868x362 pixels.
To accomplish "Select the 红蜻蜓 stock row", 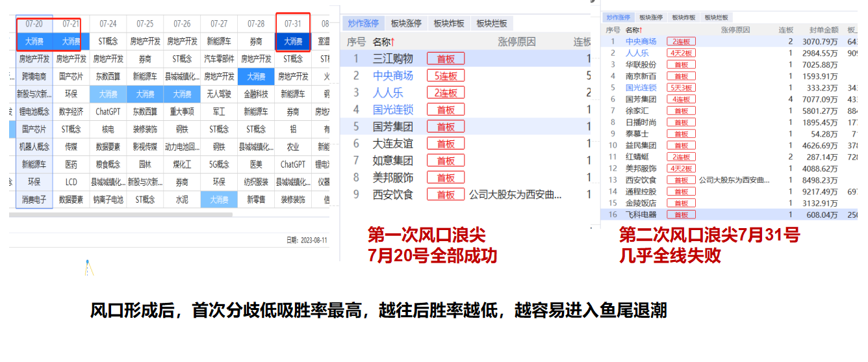I will pos(730,157).
